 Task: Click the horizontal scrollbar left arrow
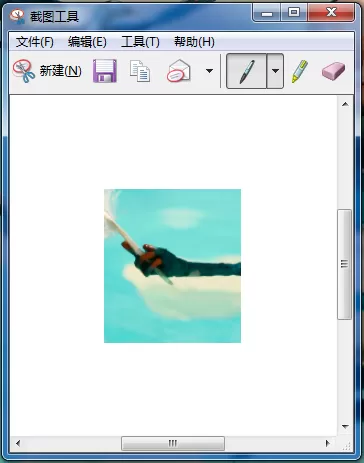click(x=18, y=443)
